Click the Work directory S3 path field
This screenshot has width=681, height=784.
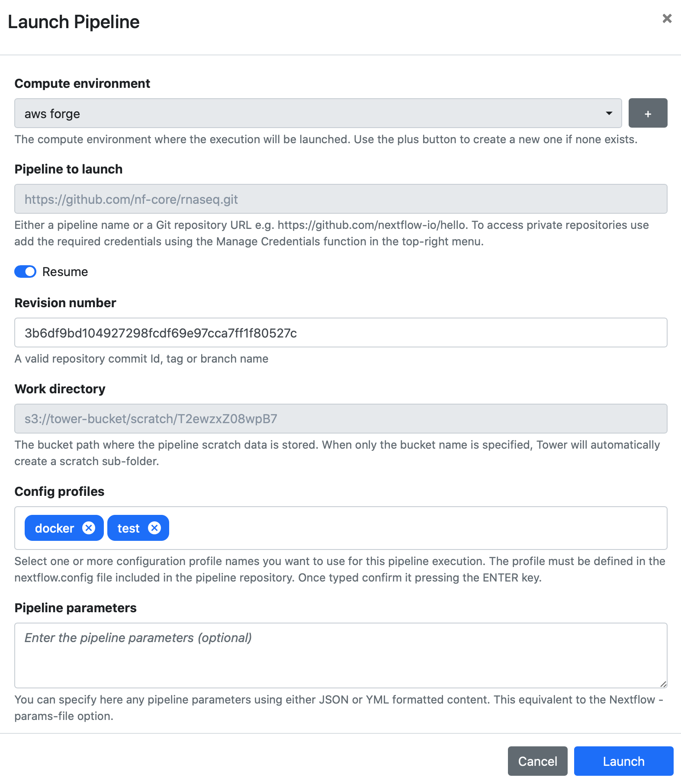point(340,418)
